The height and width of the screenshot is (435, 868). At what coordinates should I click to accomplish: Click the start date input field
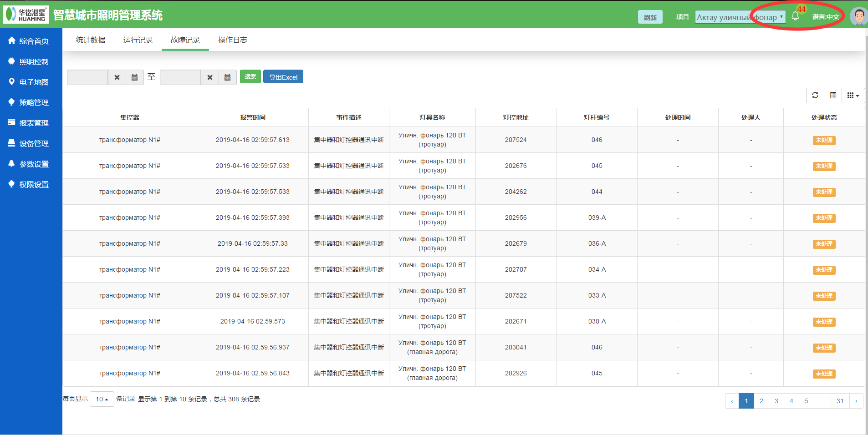coord(87,77)
